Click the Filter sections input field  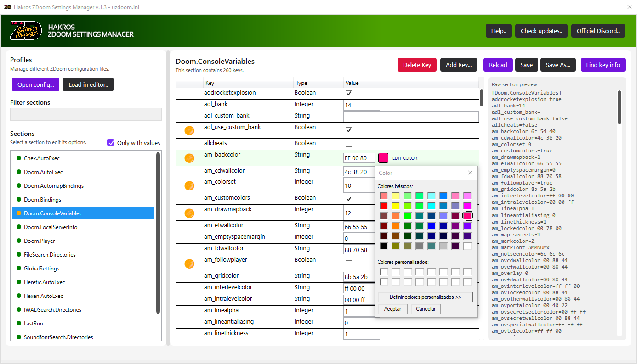pos(86,114)
